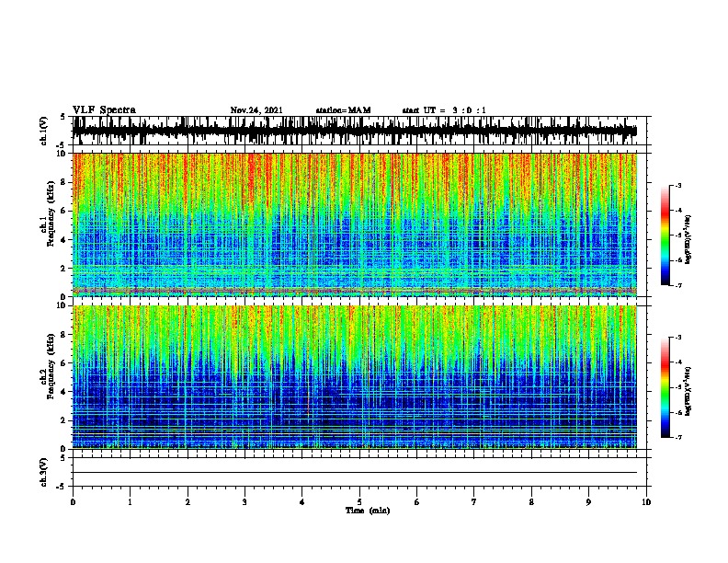Image resolution: width=728 pixels, height=563 pixels.
Task: Click the "8" kHz tick on ch.2 spectrogram
Action: point(64,335)
